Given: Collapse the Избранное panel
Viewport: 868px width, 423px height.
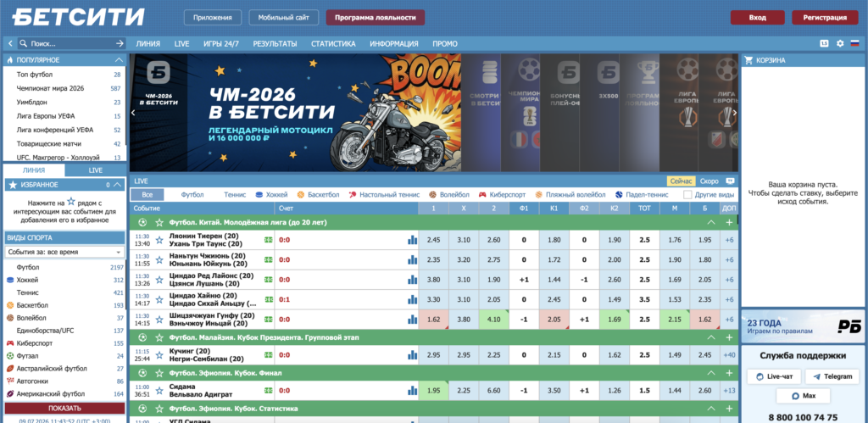Looking at the screenshot, I should (119, 185).
